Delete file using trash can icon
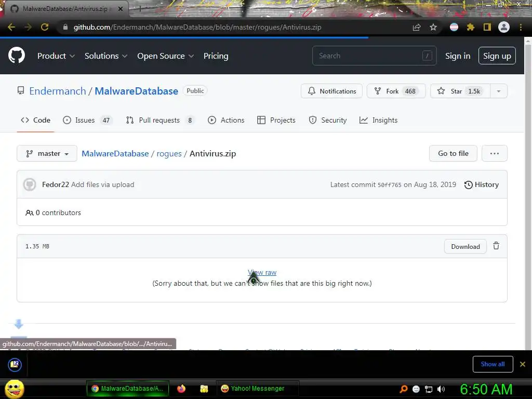This screenshot has width=532, height=399. pos(496,246)
